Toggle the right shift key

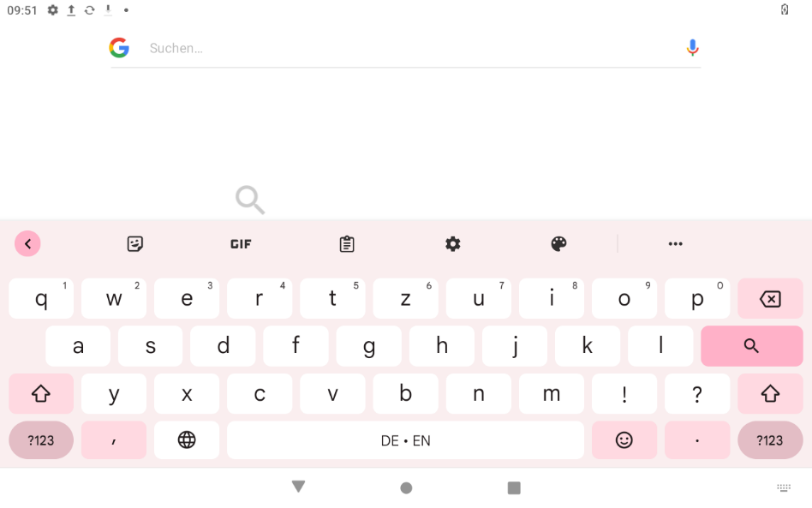[770, 393]
